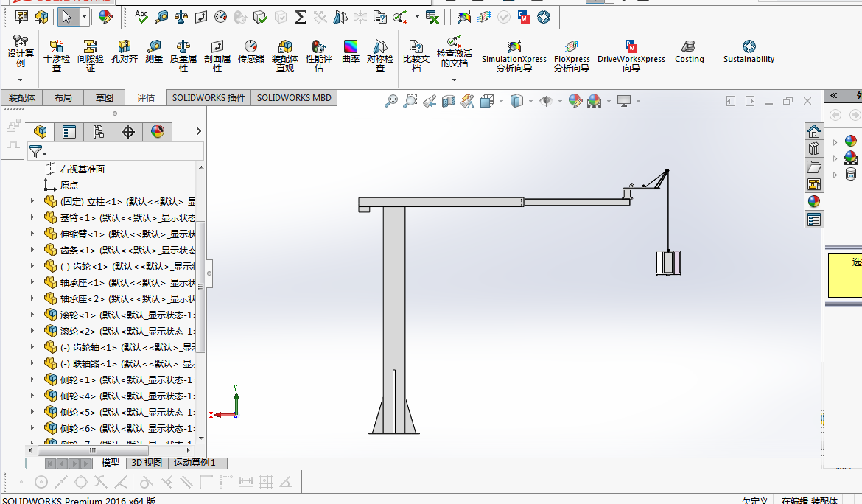Open PropertyManager tab icon
The image size is (862, 504).
(69, 131)
